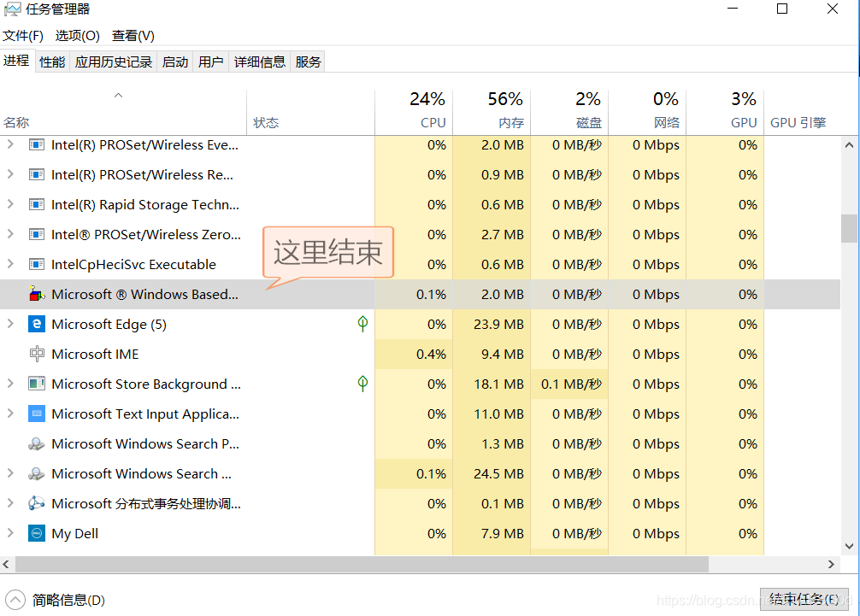
Task: Click the vertical scrollbar up arrow
Action: point(849,145)
